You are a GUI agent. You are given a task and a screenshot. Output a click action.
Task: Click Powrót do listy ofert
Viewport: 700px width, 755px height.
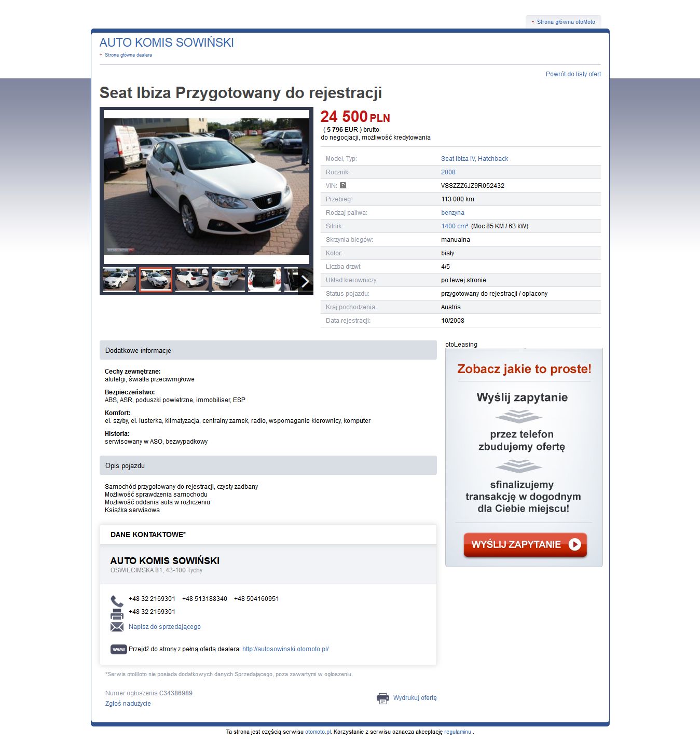click(x=573, y=74)
